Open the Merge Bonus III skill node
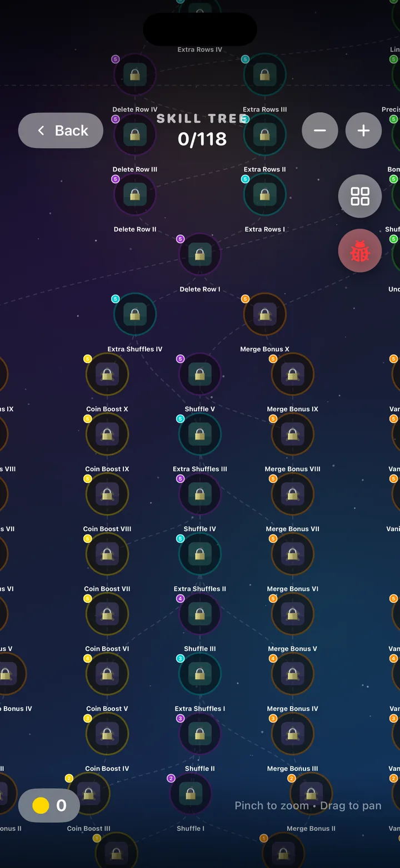The width and height of the screenshot is (400, 868). (293, 734)
